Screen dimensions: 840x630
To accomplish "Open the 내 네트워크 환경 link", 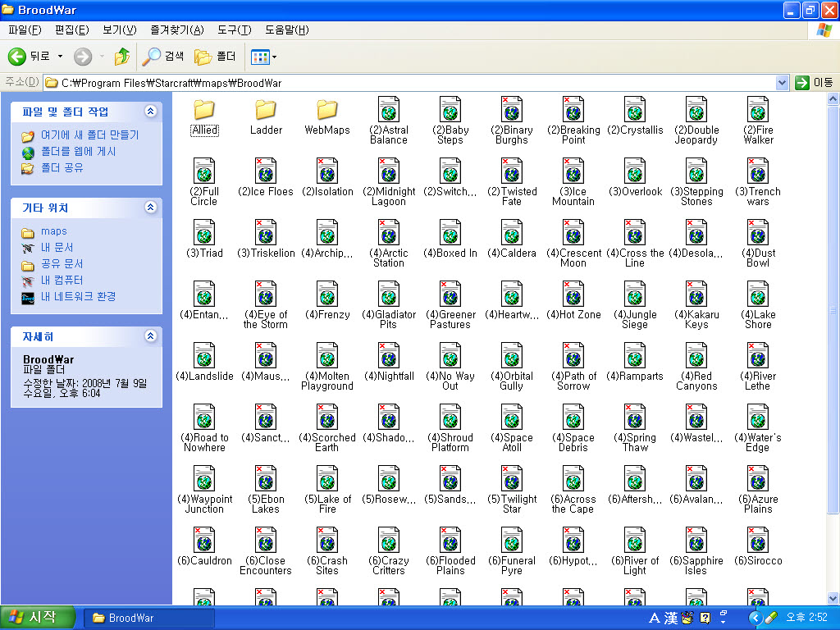I will [78, 296].
